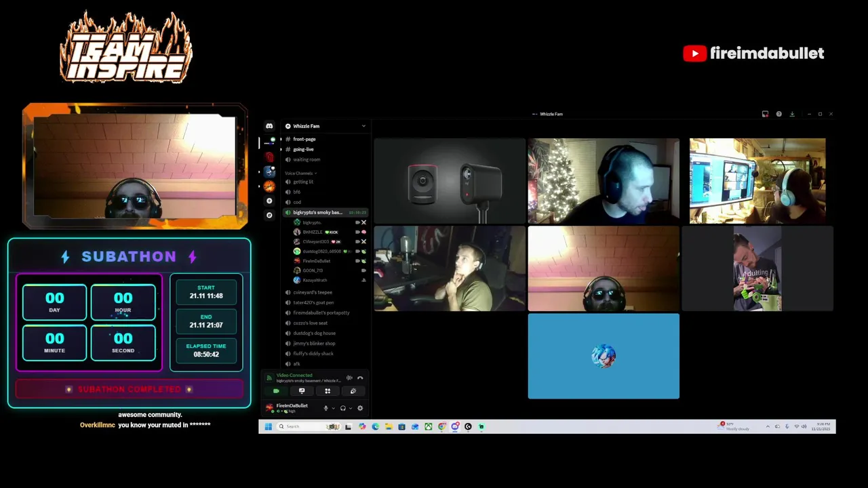This screenshot has height=488, width=868.
Task: Focus the Christmas tree webcam tile
Action: pos(604,181)
